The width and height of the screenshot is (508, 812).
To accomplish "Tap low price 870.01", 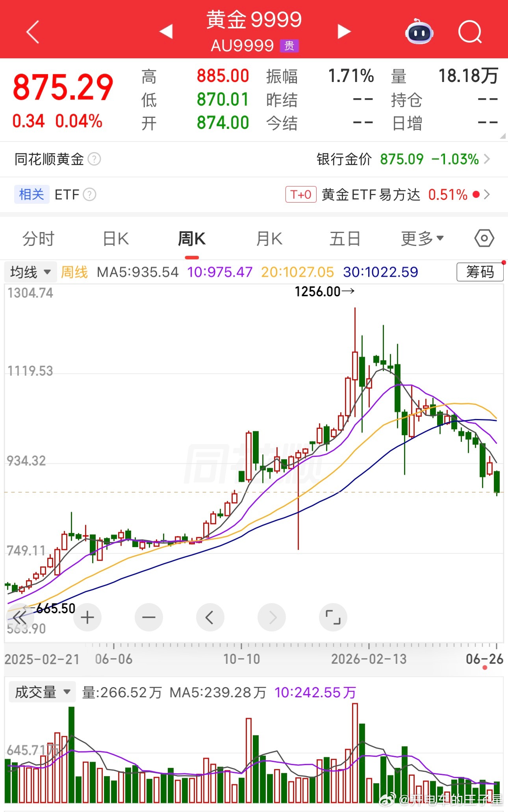I will [x=223, y=99].
